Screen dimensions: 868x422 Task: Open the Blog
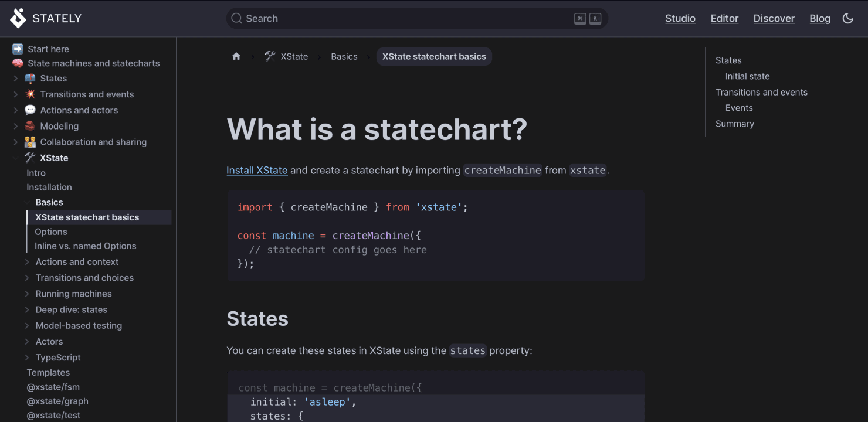pyautogui.click(x=820, y=18)
